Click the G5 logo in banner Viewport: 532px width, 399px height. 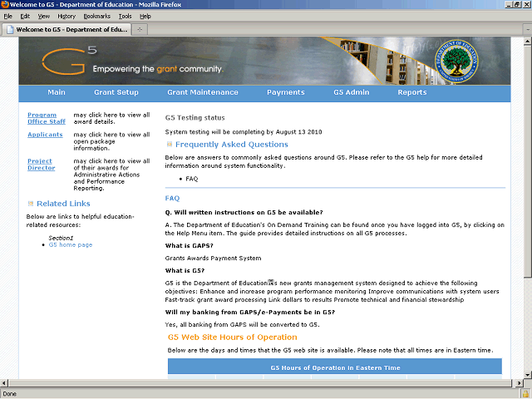pos(69,61)
